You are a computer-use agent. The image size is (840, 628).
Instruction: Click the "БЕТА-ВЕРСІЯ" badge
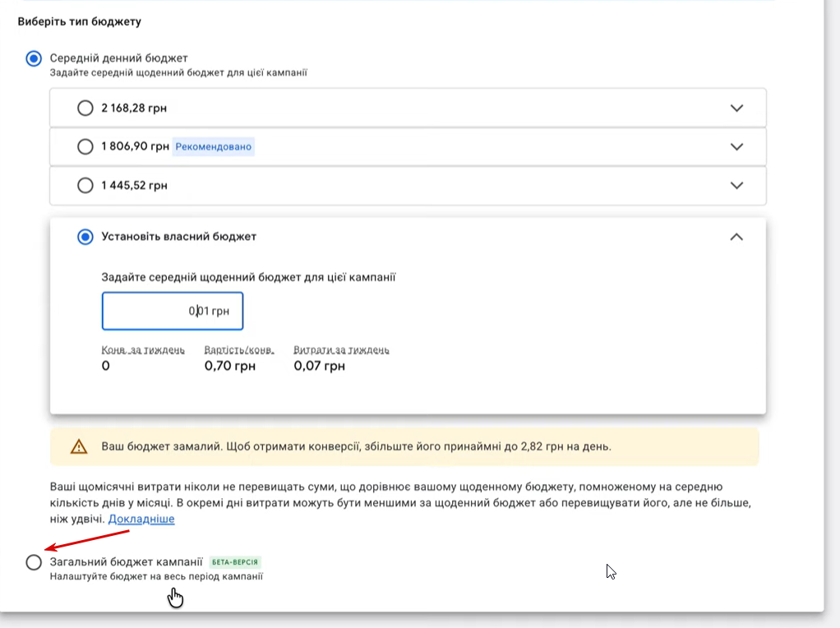(x=235, y=563)
